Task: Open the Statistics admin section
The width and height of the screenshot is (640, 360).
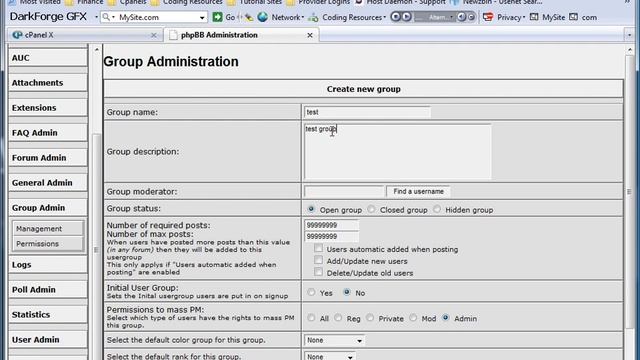Action: point(48,314)
